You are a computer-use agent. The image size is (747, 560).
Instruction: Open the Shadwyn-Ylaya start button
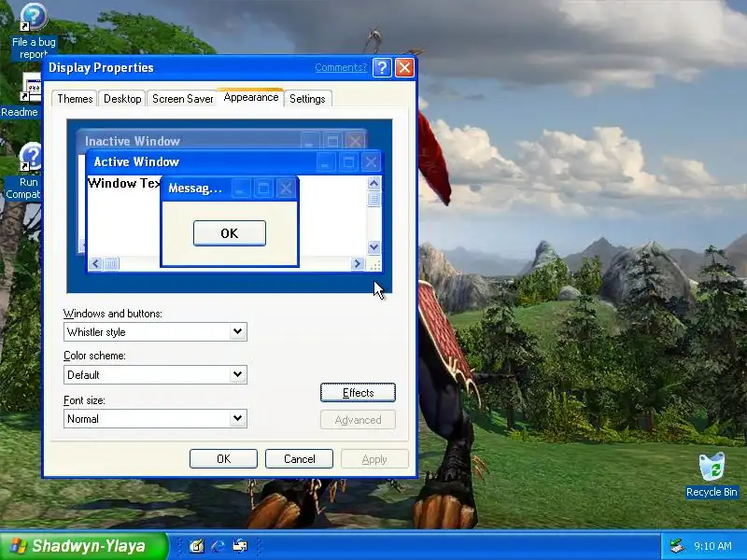point(83,546)
